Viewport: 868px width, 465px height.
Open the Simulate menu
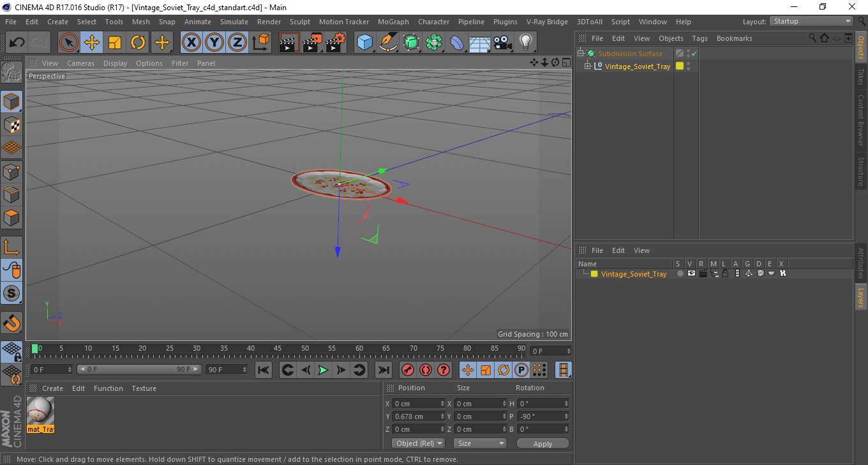point(234,22)
